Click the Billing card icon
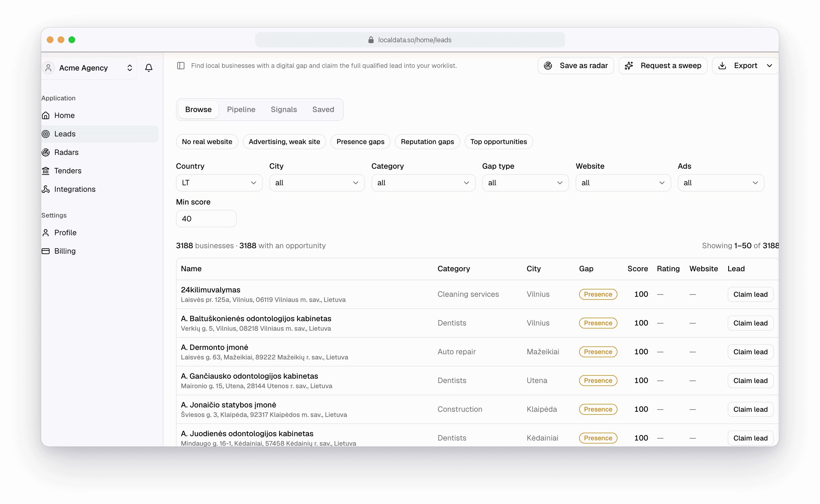The image size is (820, 504). point(46,251)
